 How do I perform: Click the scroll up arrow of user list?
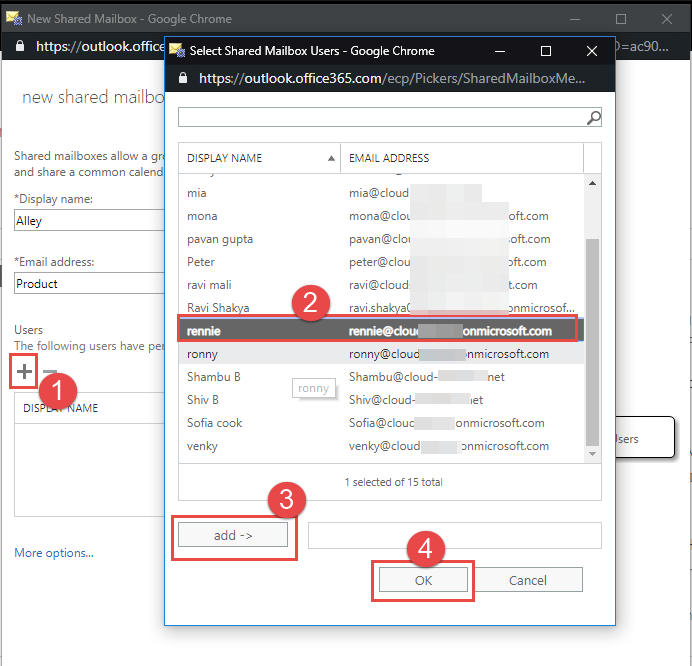pos(592,183)
